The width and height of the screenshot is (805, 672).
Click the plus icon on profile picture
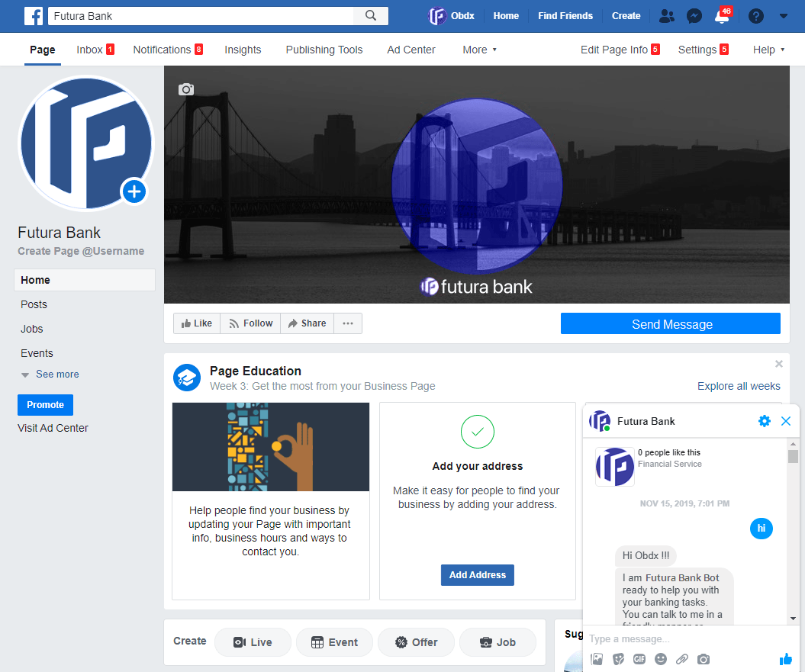pos(134,191)
